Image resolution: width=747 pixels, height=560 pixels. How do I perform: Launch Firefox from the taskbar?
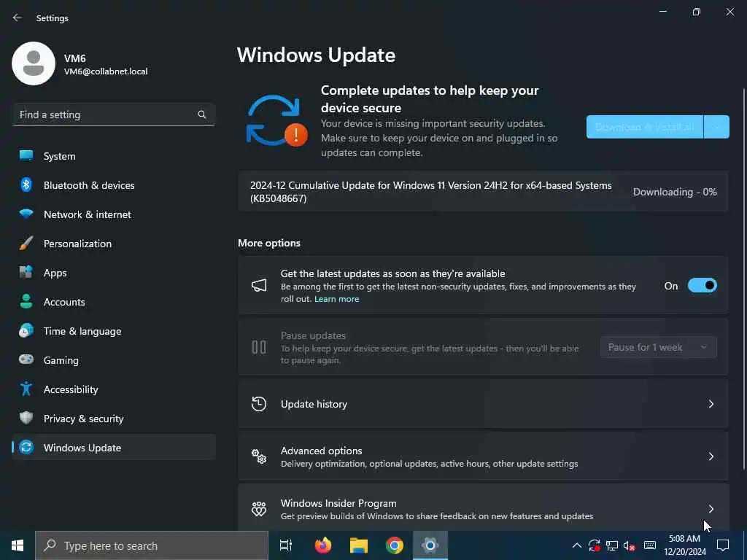tap(323, 545)
